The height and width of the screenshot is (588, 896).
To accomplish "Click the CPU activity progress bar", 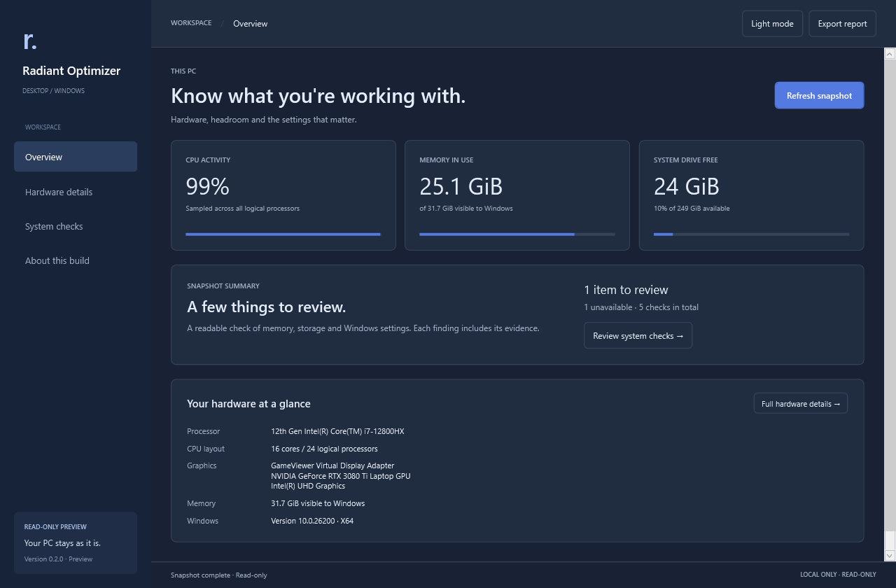I will (283, 234).
